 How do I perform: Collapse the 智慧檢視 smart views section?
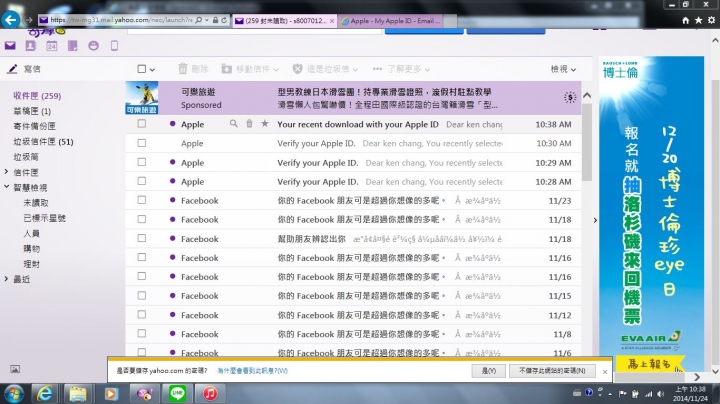point(6,187)
